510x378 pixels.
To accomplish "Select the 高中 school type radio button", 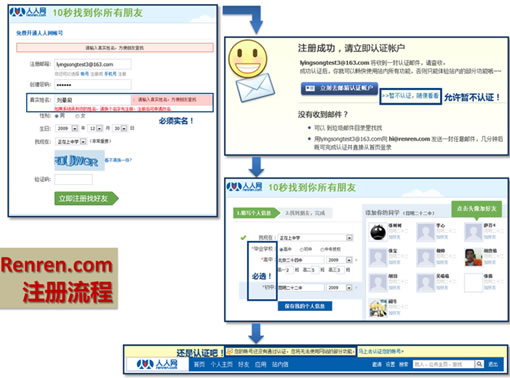I will pyautogui.click(x=281, y=249).
